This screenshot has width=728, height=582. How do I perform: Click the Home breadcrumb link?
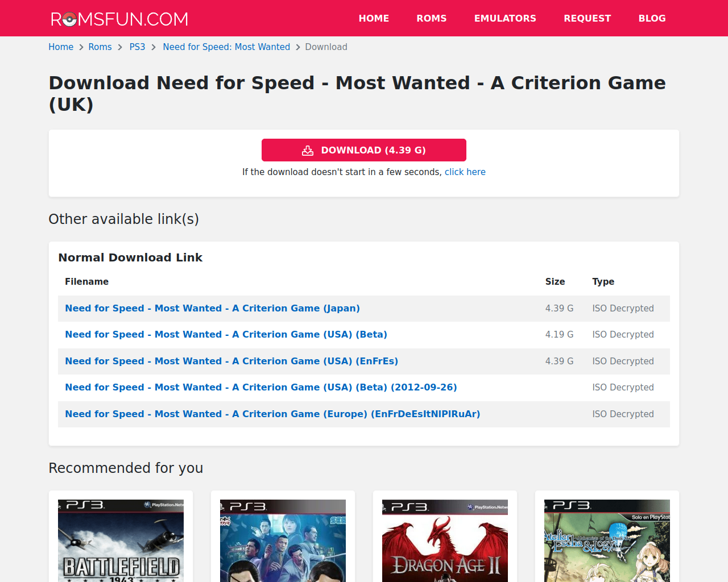coord(61,47)
